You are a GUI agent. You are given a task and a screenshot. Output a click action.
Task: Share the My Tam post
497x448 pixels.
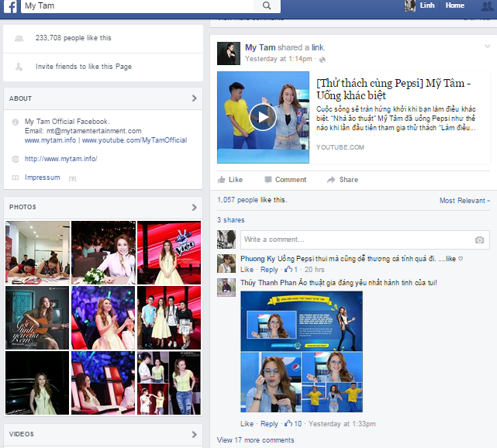[343, 180]
